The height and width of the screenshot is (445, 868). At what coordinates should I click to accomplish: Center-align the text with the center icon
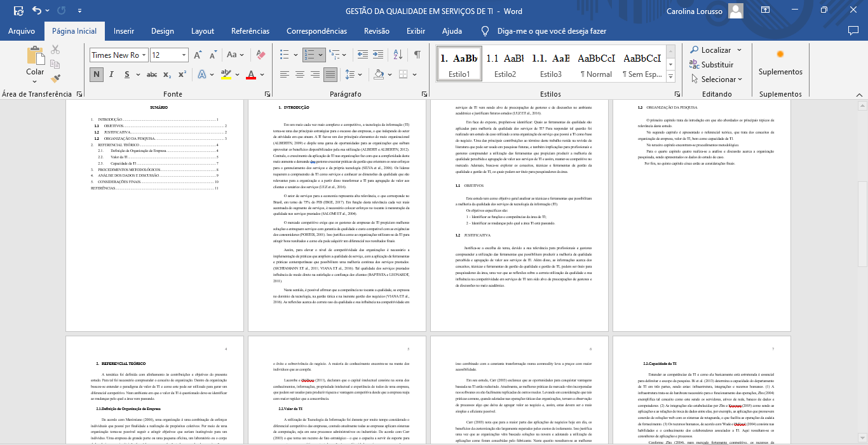pyautogui.click(x=300, y=74)
